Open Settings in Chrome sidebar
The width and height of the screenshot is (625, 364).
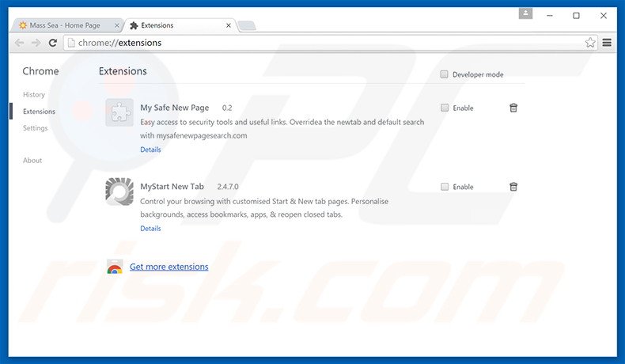tap(35, 128)
